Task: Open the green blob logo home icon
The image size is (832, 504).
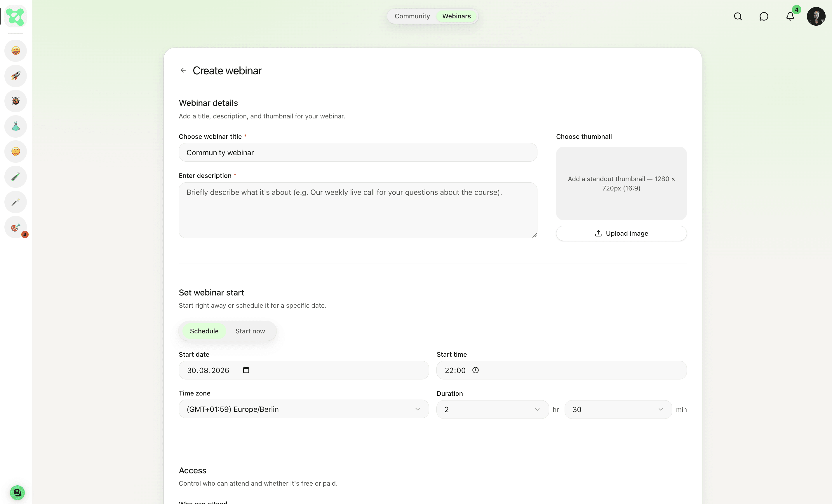Action: click(15, 16)
